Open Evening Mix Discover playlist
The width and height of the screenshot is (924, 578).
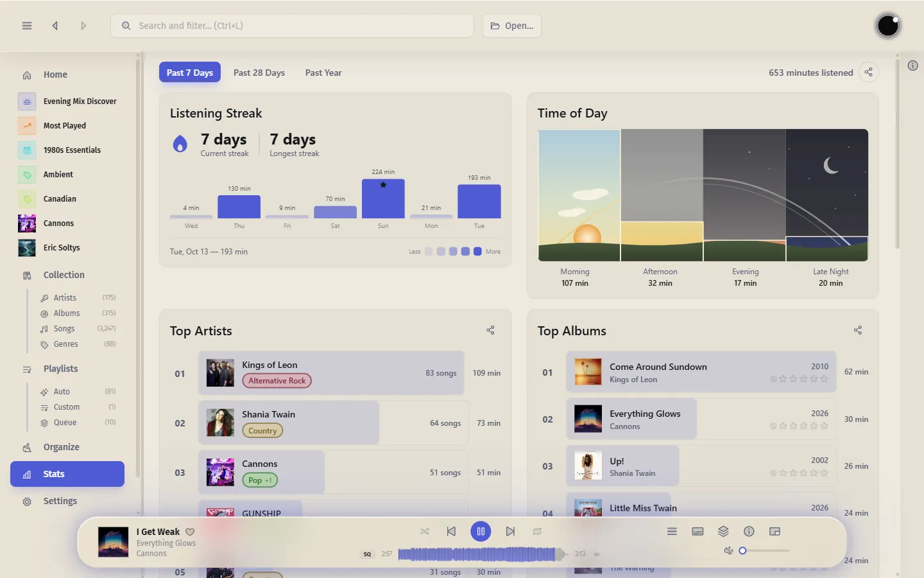click(x=67, y=101)
